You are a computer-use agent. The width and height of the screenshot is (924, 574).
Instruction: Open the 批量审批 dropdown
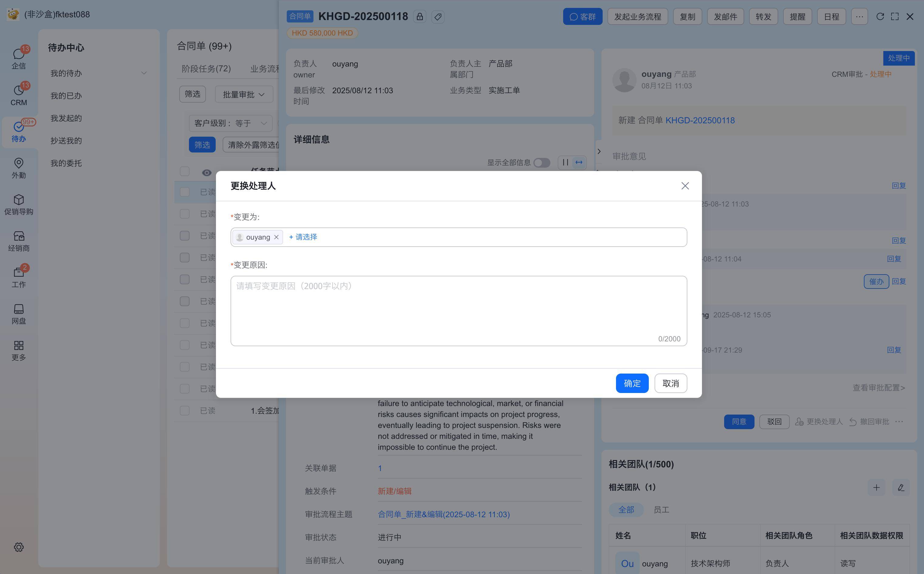[244, 94]
